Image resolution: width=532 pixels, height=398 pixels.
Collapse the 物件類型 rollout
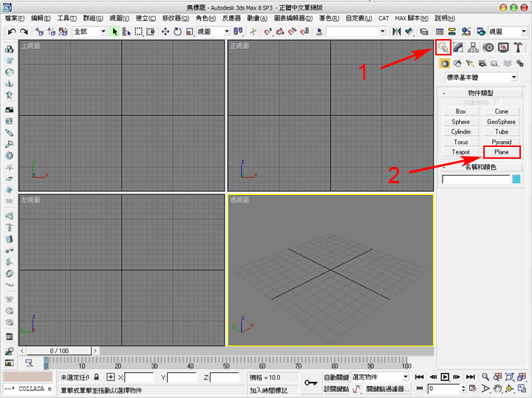pyautogui.click(x=480, y=93)
